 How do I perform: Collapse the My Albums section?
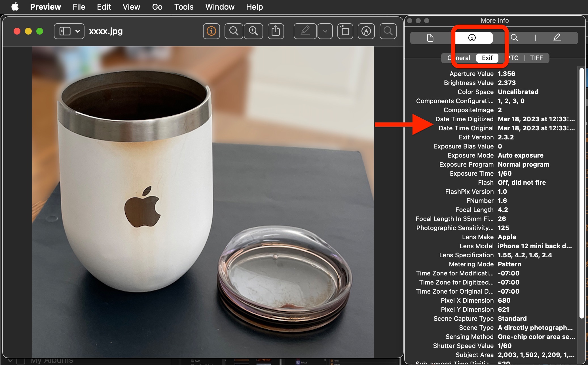coord(10,360)
